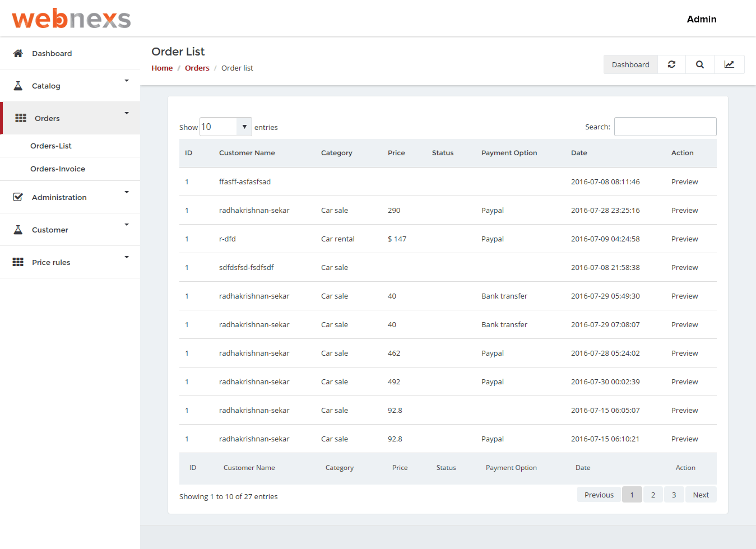Image resolution: width=756 pixels, height=549 pixels.
Task: Click the Price rules grid icon
Action: click(18, 262)
